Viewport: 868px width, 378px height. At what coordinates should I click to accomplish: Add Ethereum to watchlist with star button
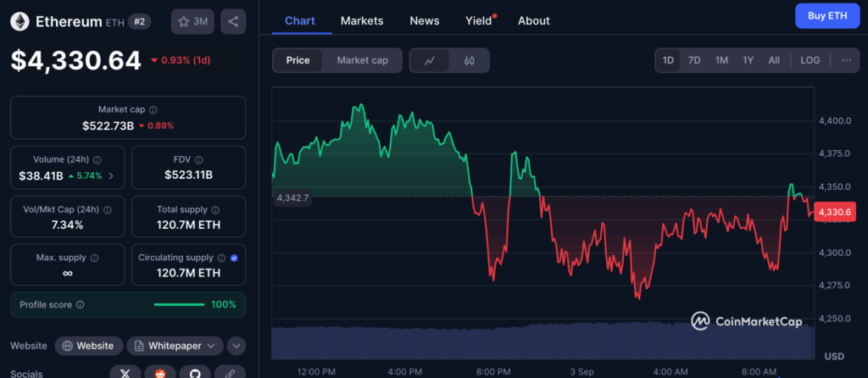point(192,21)
